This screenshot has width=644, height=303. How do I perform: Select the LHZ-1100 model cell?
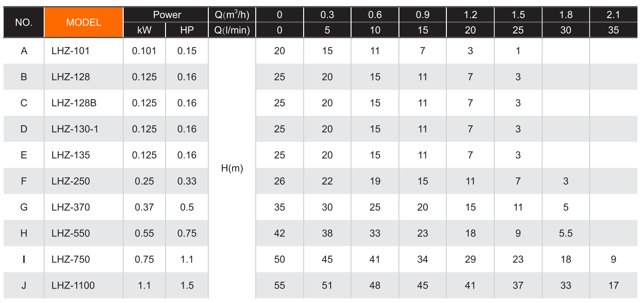pyautogui.click(x=73, y=285)
